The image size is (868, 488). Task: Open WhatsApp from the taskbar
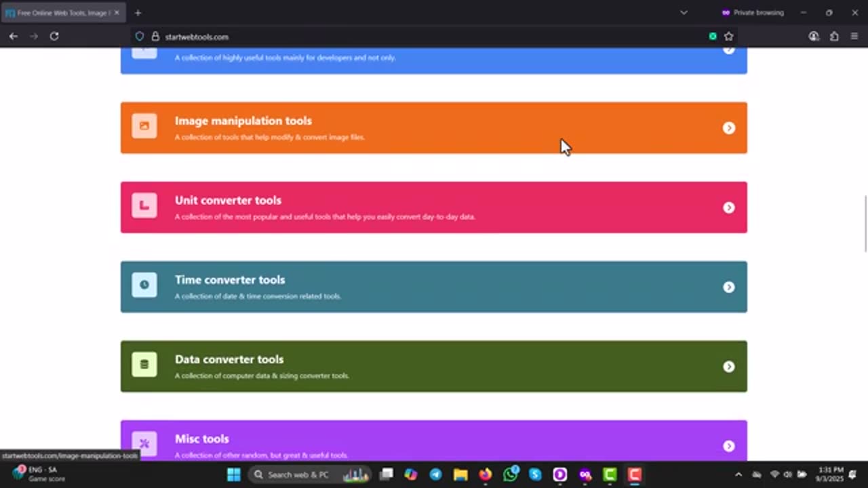[511, 474]
